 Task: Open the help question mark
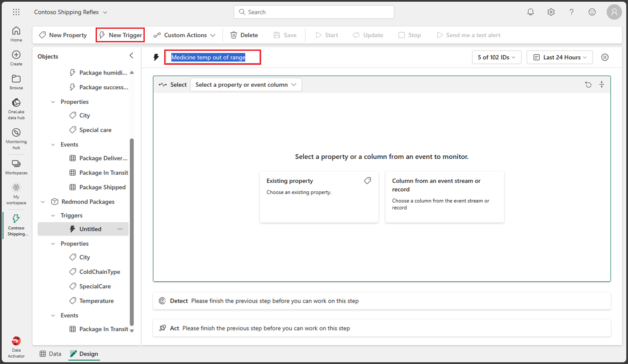click(x=571, y=12)
